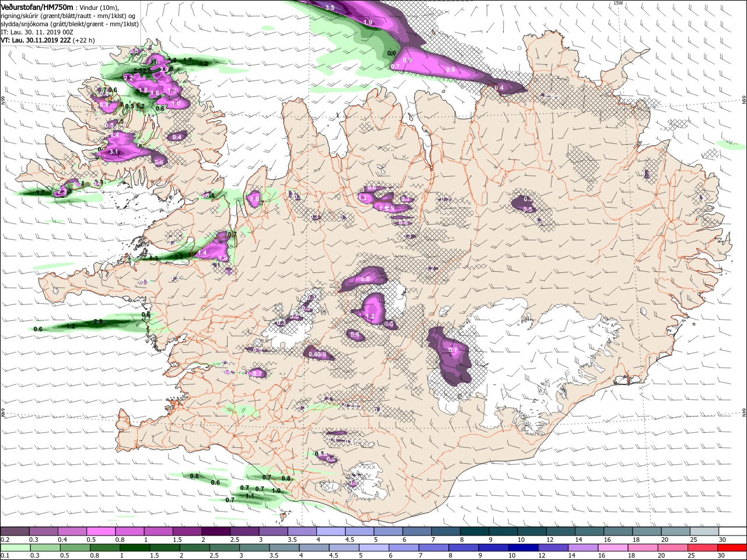Click the pale green 0.1 rain legend swatch

pos(15,548)
